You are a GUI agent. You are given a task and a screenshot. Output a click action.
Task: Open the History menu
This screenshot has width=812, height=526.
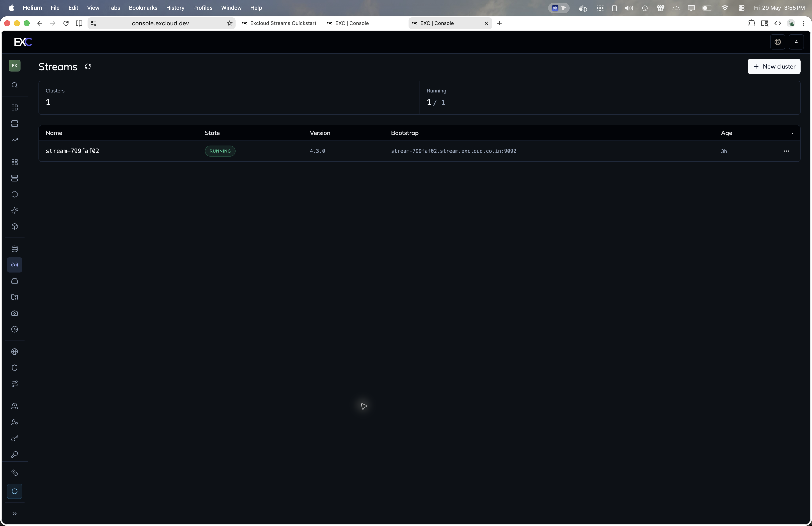click(x=175, y=7)
